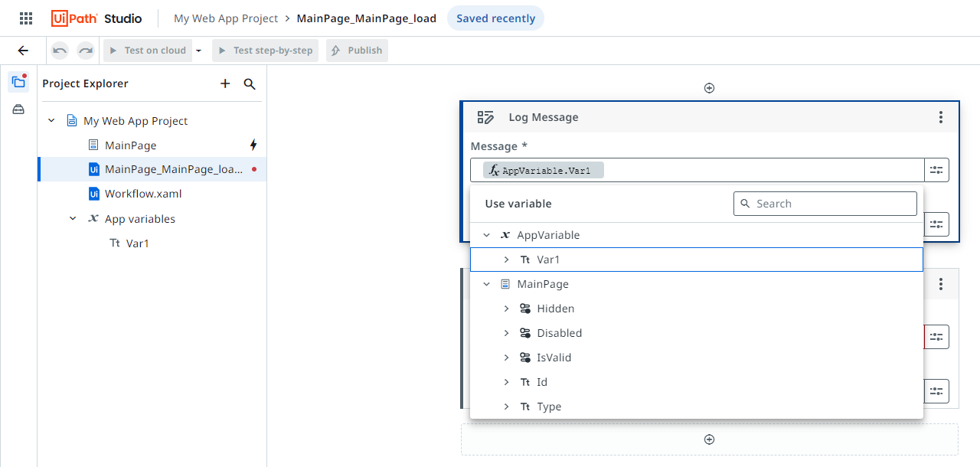Click the redo icon
This screenshot has width=980, height=467.
[86, 51]
